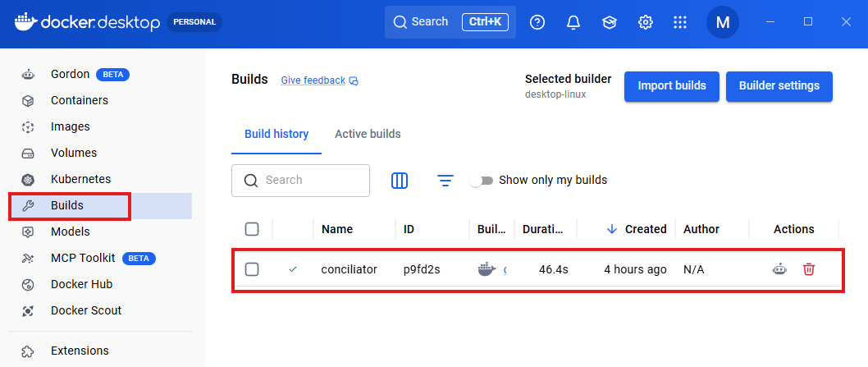The width and height of the screenshot is (868, 367).
Task: Click the 46.4s duration value
Action: tap(554, 270)
